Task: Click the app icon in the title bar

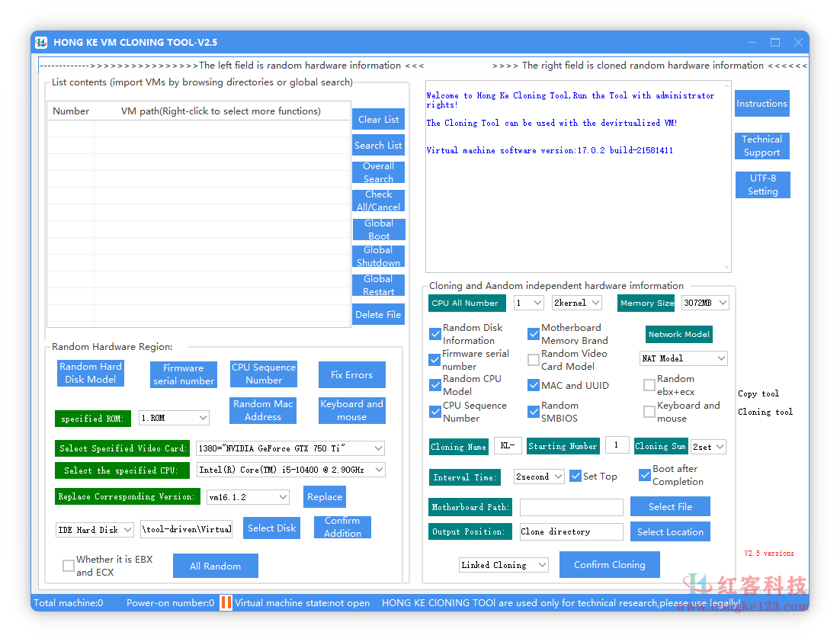Action: coord(40,43)
